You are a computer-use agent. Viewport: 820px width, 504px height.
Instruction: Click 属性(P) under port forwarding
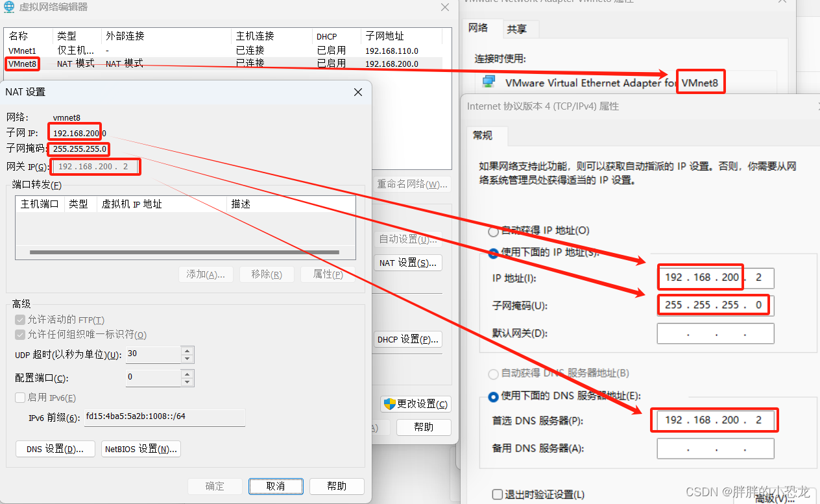[x=328, y=274]
